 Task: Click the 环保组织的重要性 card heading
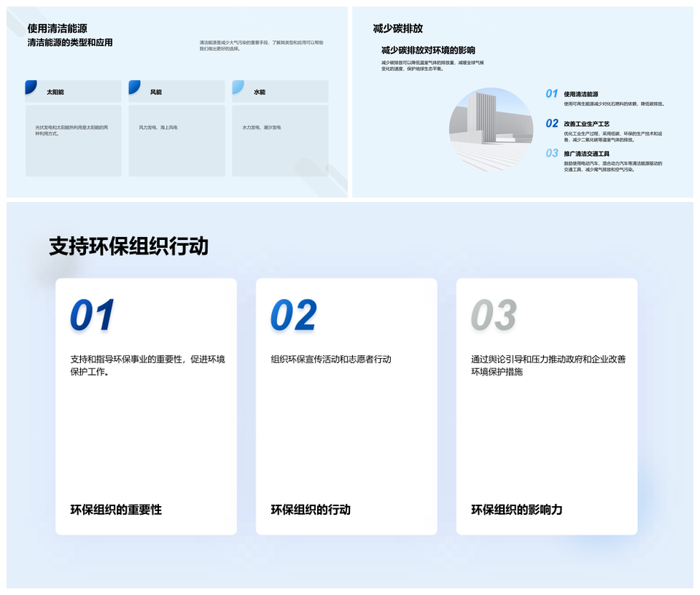pos(116,510)
